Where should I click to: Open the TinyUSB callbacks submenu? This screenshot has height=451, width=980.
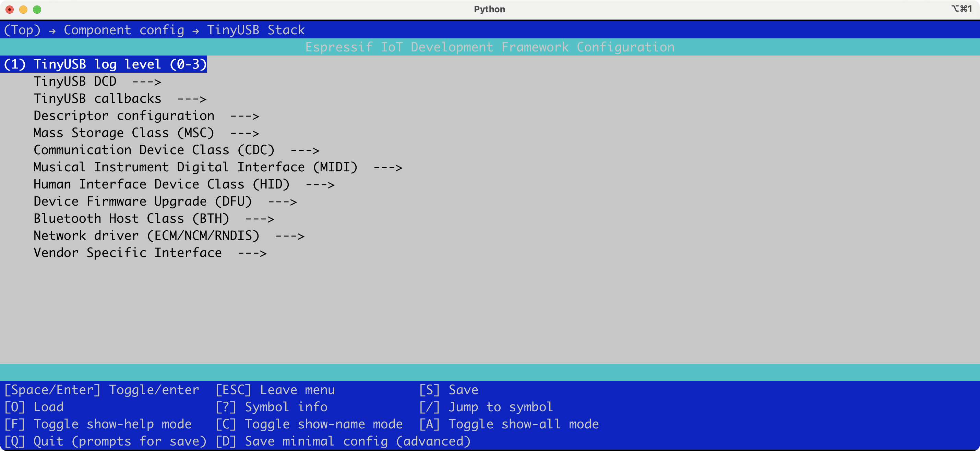pos(120,98)
